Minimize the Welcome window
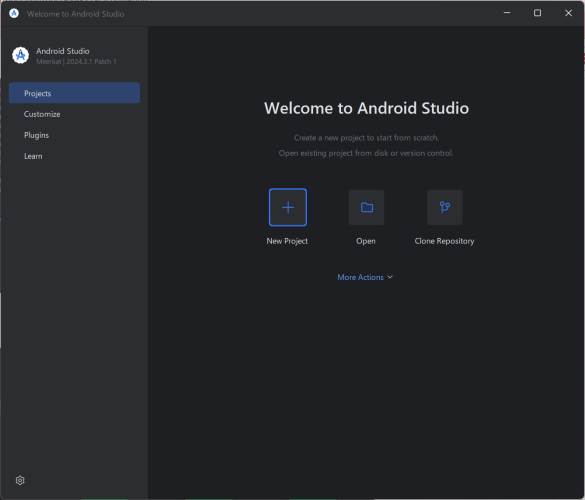Viewport: 585px width, 500px height. coord(507,13)
